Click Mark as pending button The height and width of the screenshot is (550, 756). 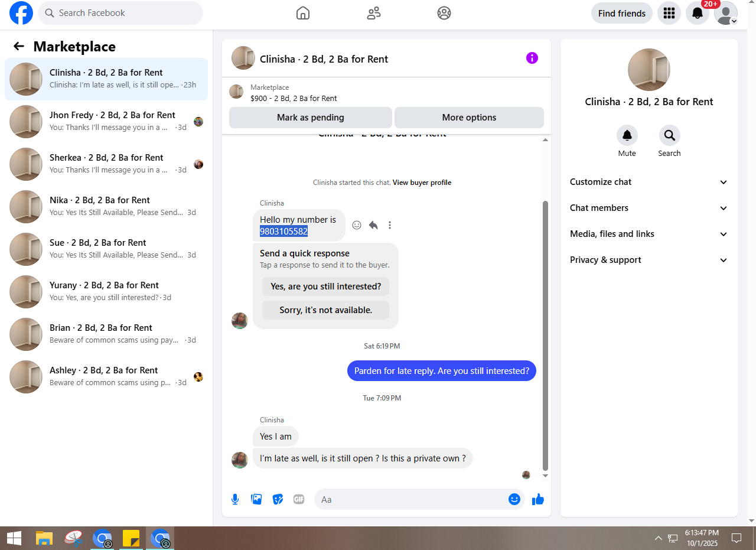(311, 118)
